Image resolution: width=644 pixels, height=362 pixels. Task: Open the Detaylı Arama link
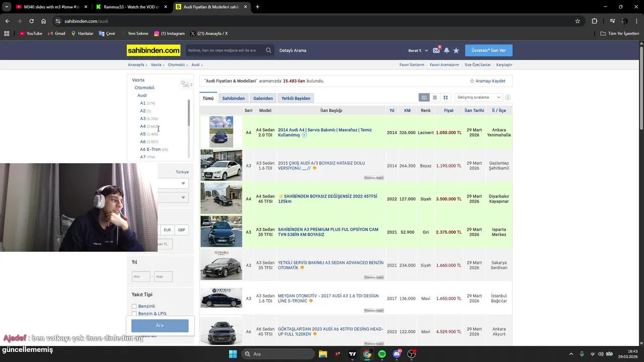(293, 50)
